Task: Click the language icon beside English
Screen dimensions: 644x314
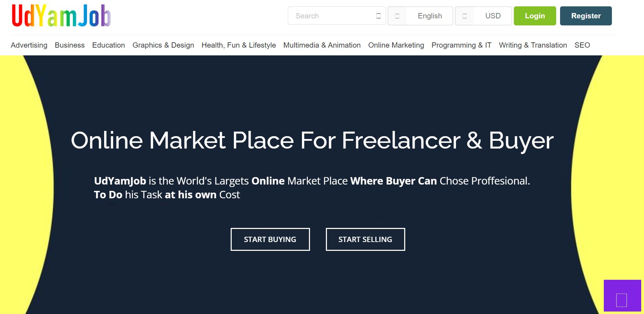Action: click(397, 16)
